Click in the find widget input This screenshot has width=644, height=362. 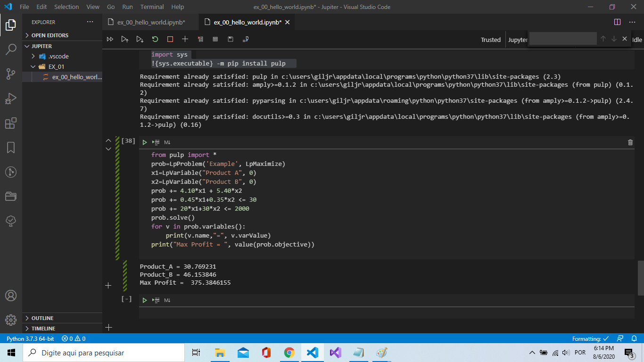tap(563, 39)
